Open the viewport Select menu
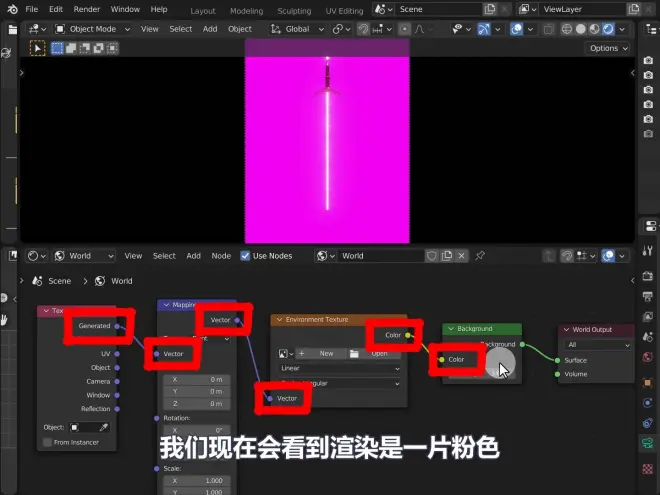Viewport: 660px width, 495px height. pyautogui.click(x=181, y=29)
